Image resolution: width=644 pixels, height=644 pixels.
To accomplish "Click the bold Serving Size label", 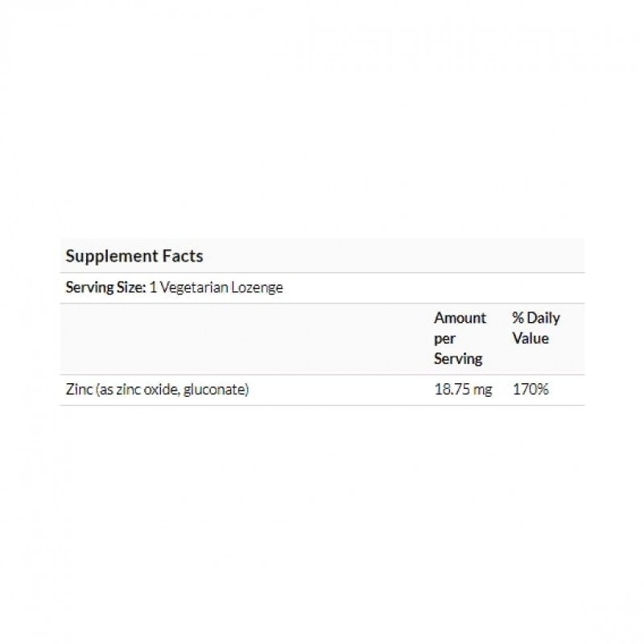I will point(105,287).
